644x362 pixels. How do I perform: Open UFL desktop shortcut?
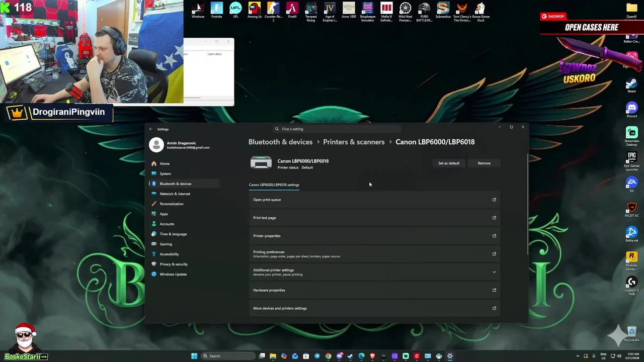click(235, 11)
